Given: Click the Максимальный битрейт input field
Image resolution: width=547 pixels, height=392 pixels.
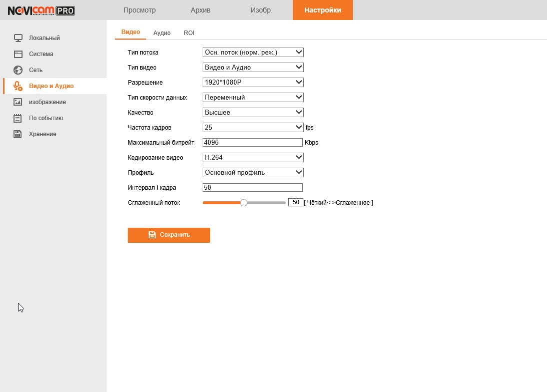Looking at the screenshot, I should tap(253, 142).
